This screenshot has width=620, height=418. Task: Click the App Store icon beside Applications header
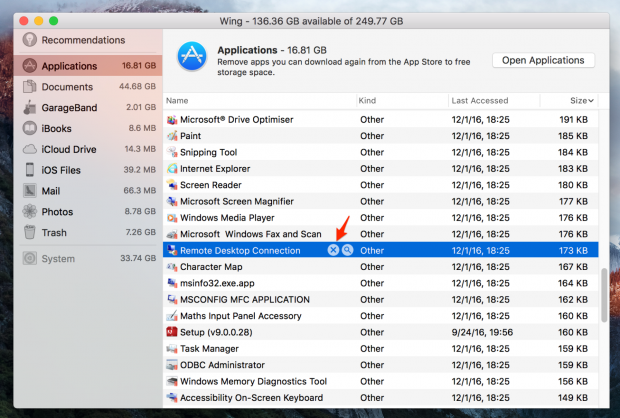click(191, 58)
